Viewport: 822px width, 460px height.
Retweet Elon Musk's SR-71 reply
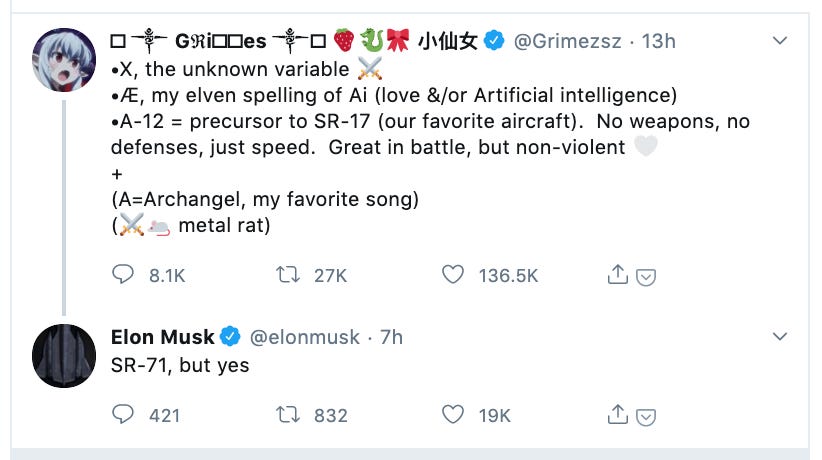(289, 414)
